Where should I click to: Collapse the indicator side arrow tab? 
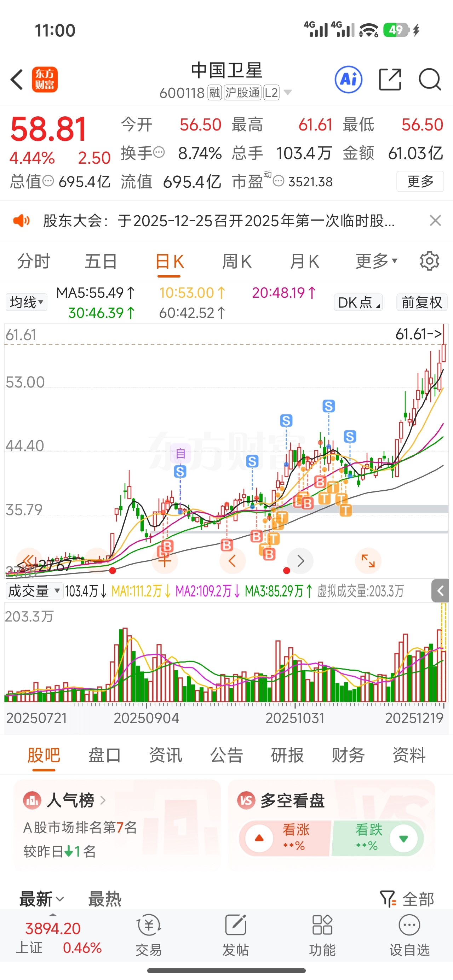(440, 591)
